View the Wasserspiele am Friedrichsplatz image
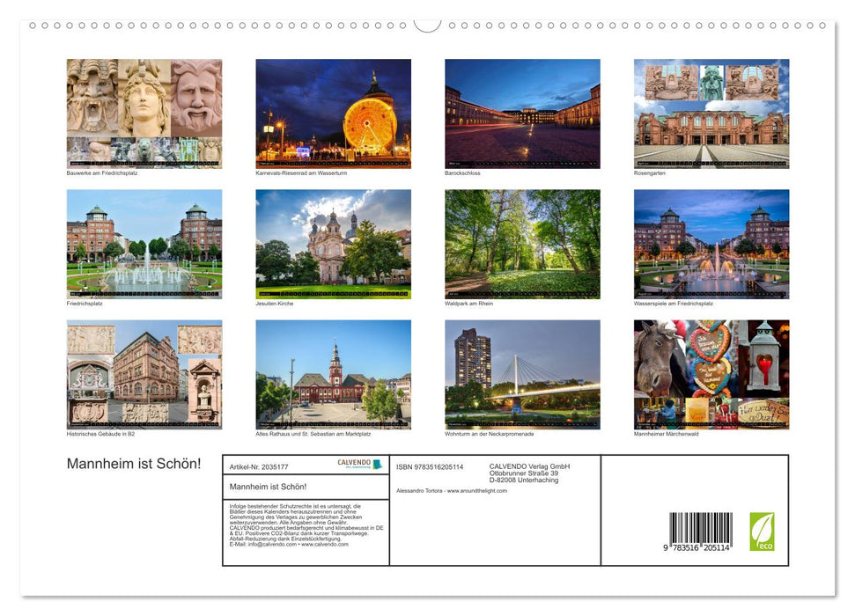The height and width of the screenshot is (616, 855). (711, 244)
